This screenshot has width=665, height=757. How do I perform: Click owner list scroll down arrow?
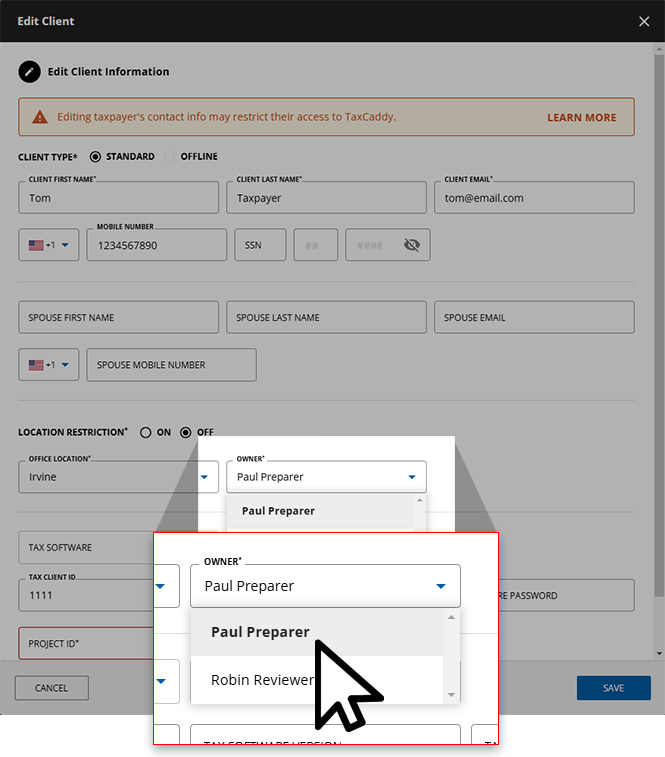[x=451, y=695]
